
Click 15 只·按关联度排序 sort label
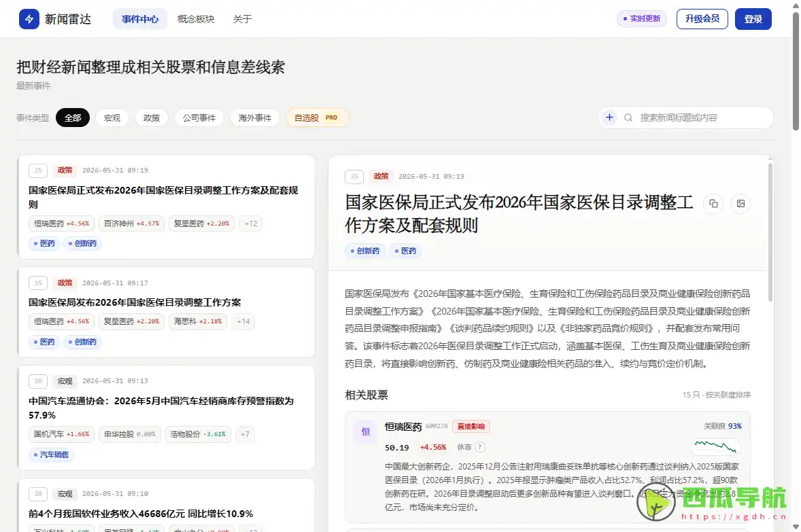pos(716,395)
